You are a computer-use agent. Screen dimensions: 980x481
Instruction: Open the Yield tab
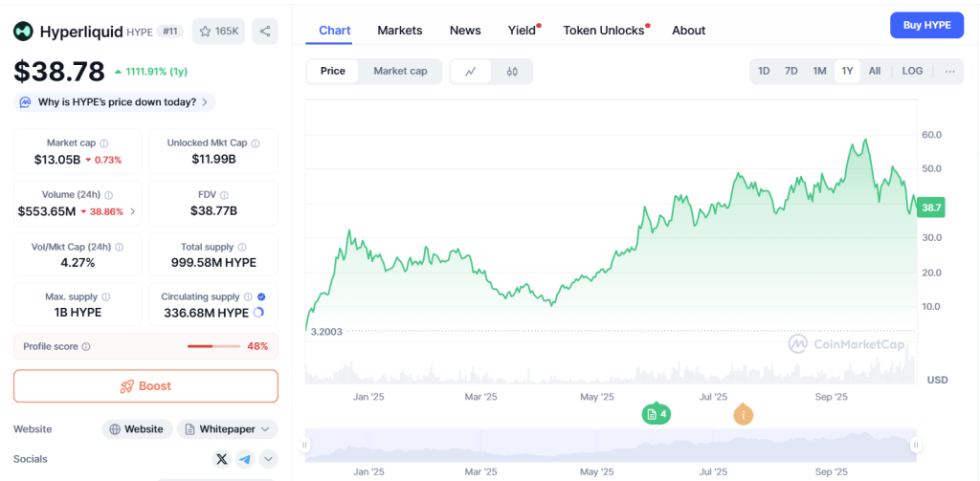click(523, 30)
